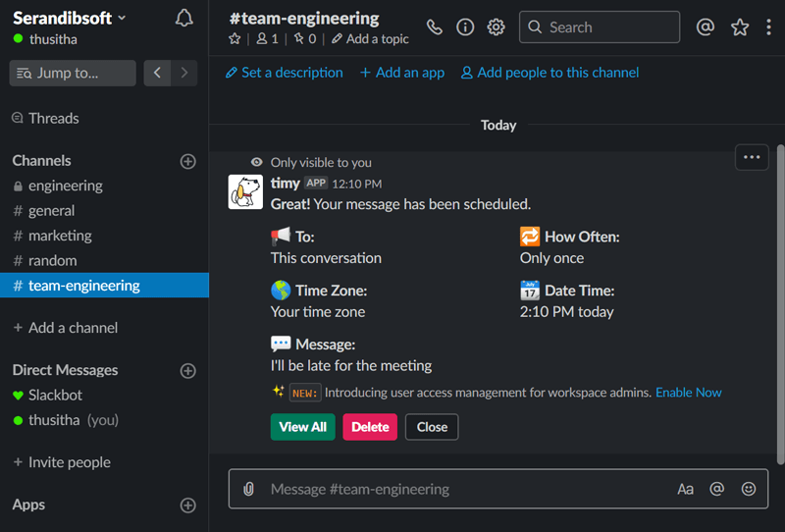Open emoji picker smiley icon
Screen dimensions: 785x532
(748, 489)
